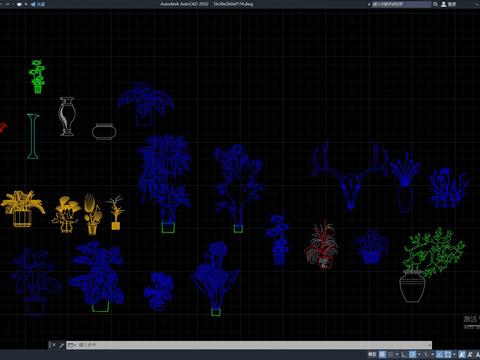This screenshot has height=360, width=480.
Task: Open the user sign-in account menu
Action: click(x=449, y=4)
